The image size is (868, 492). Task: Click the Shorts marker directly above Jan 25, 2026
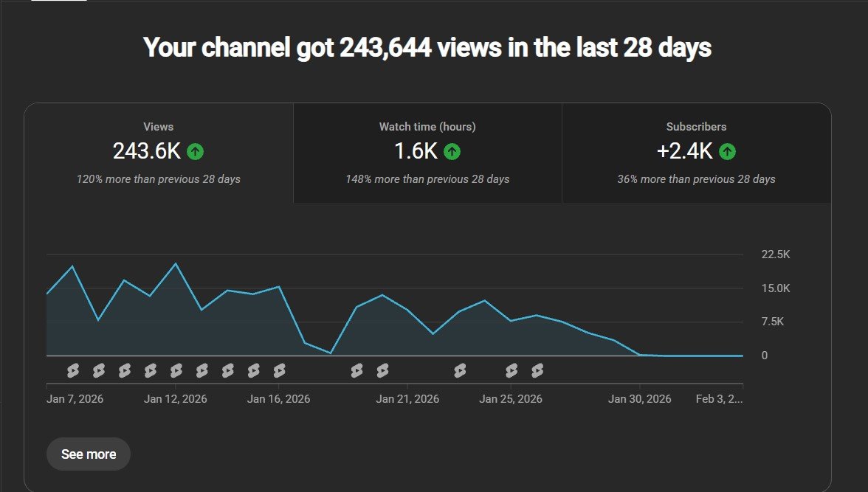[512, 370]
